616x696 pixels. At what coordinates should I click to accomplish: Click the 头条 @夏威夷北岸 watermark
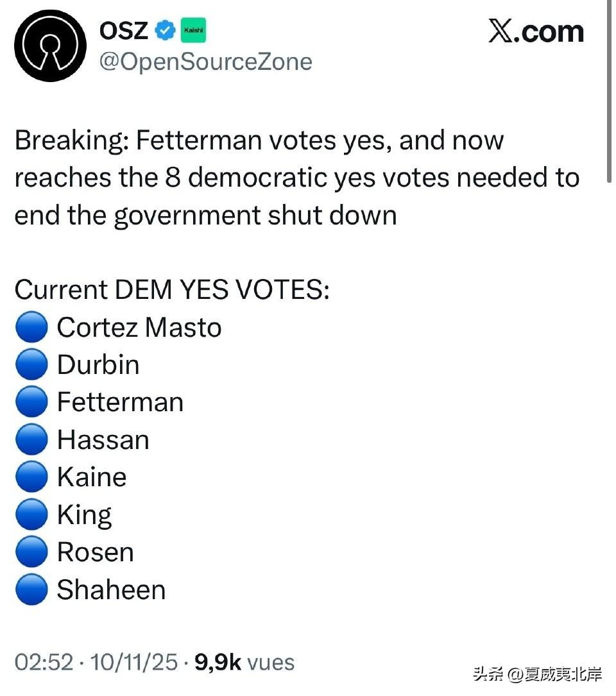(538, 674)
